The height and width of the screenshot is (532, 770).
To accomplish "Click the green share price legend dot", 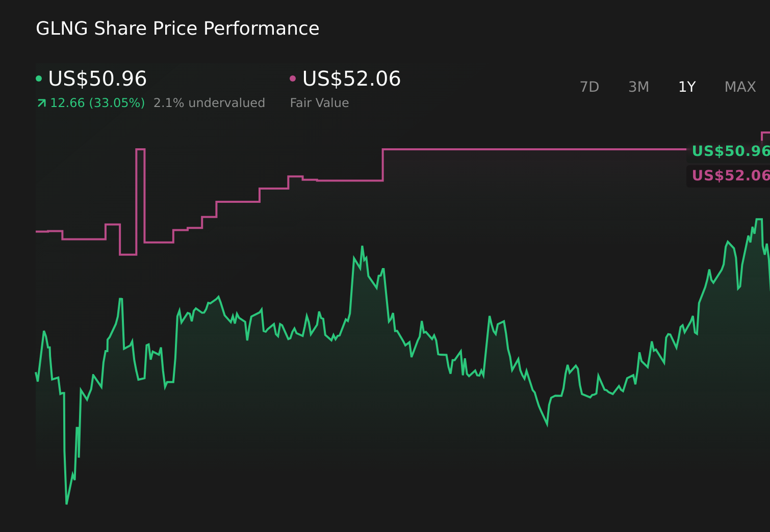I will point(39,77).
